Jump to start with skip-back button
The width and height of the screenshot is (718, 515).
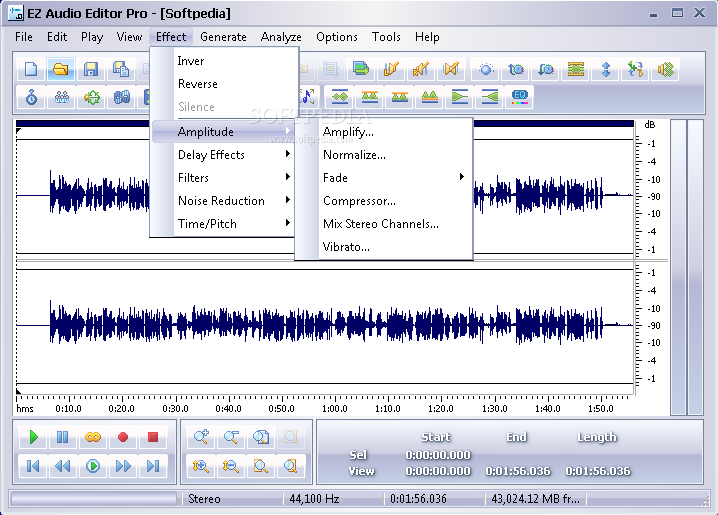coord(33,466)
